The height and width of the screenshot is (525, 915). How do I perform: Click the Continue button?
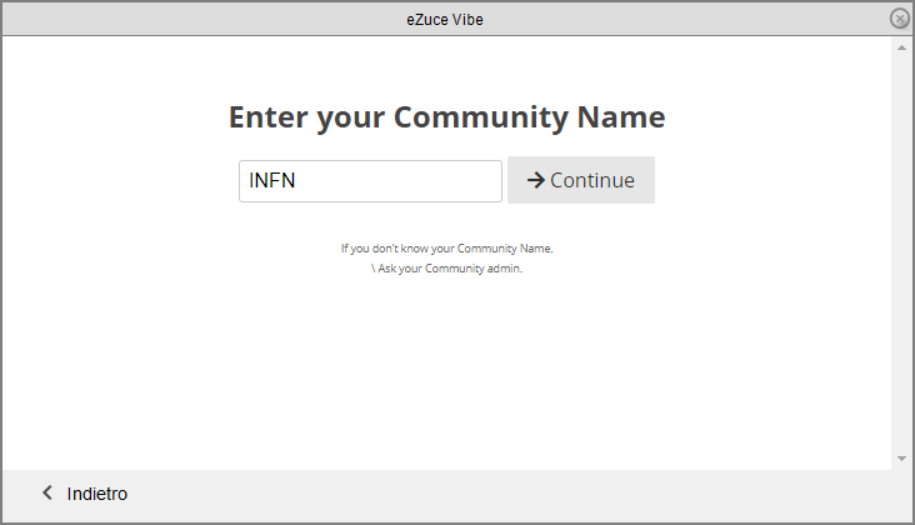click(x=581, y=180)
